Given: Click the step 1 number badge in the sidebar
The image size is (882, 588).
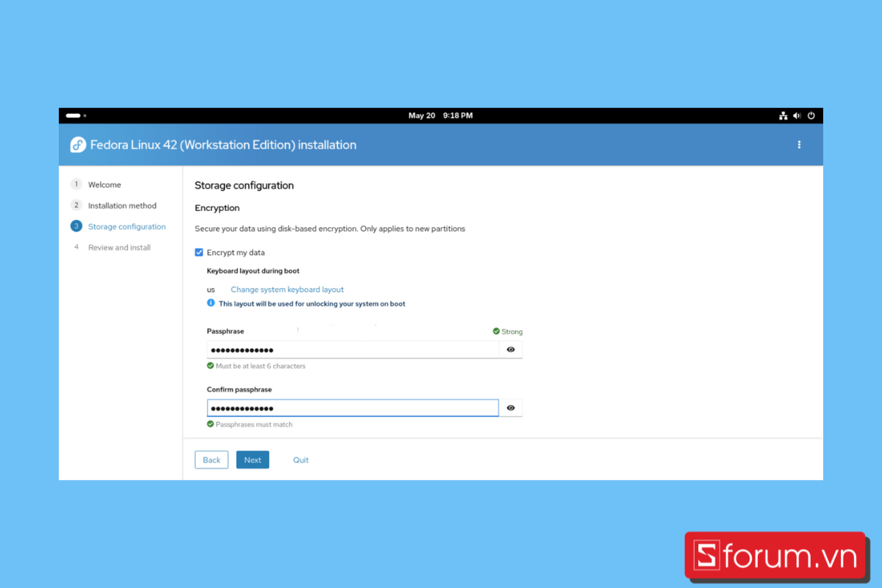Looking at the screenshot, I should tap(76, 184).
